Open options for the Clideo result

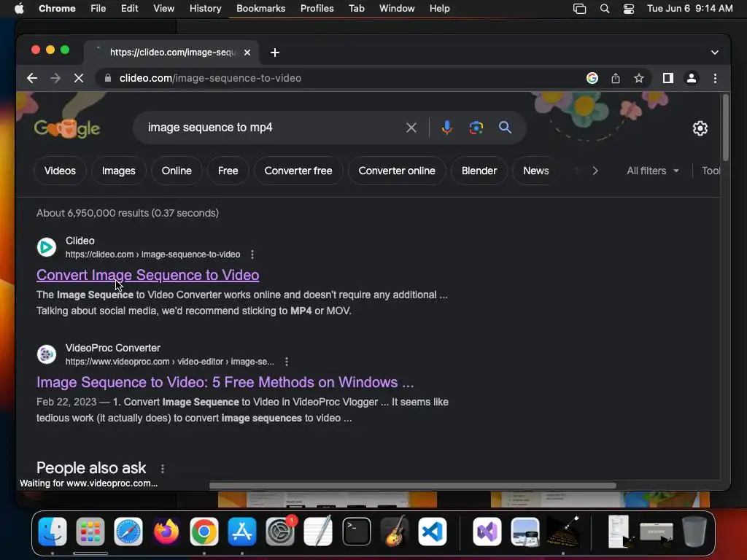252,254
